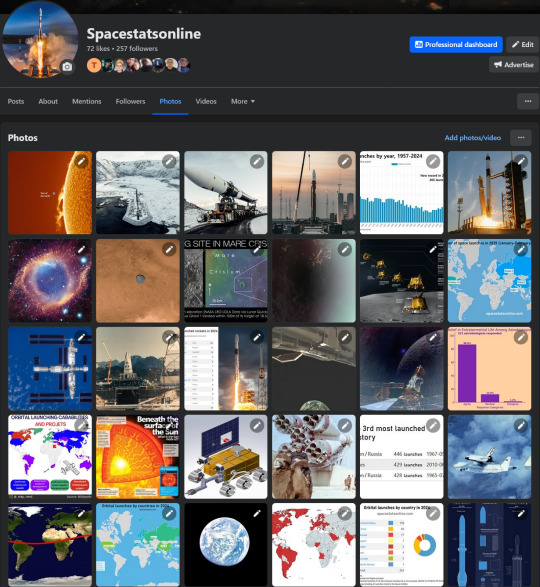Click pencil on Falcon 9 liftoff photo

[521, 161]
